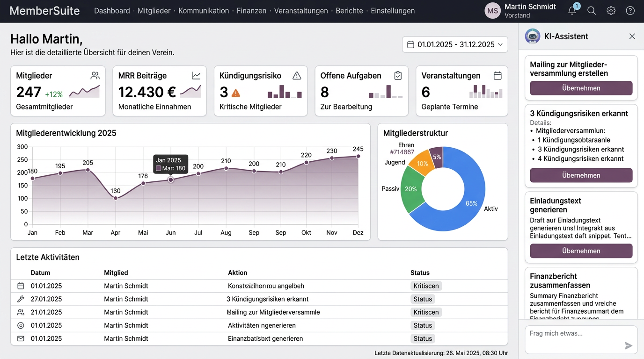The height and width of the screenshot is (359, 644).
Task: Click the MemberSuite logo
Action: click(44, 11)
